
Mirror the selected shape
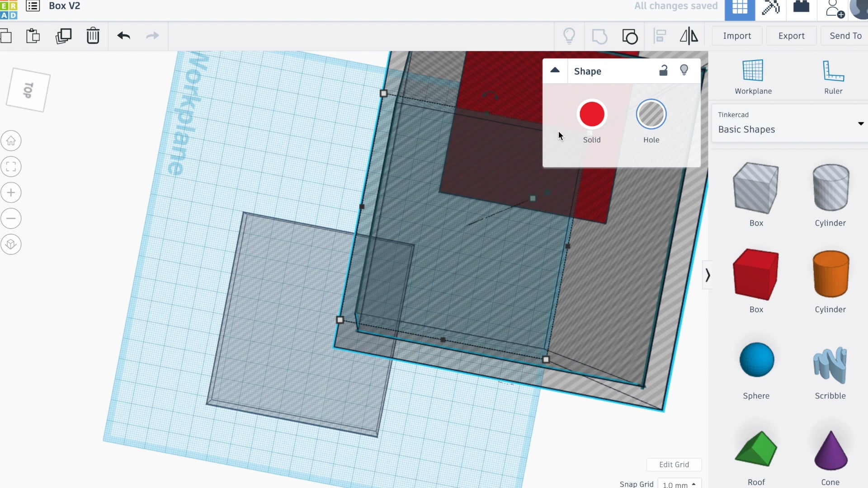[x=689, y=36]
